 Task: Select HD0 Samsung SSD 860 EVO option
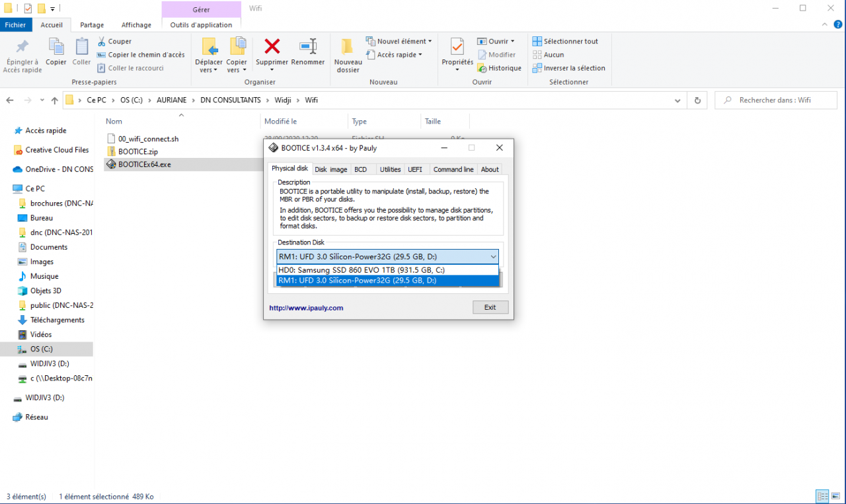[387, 270]
